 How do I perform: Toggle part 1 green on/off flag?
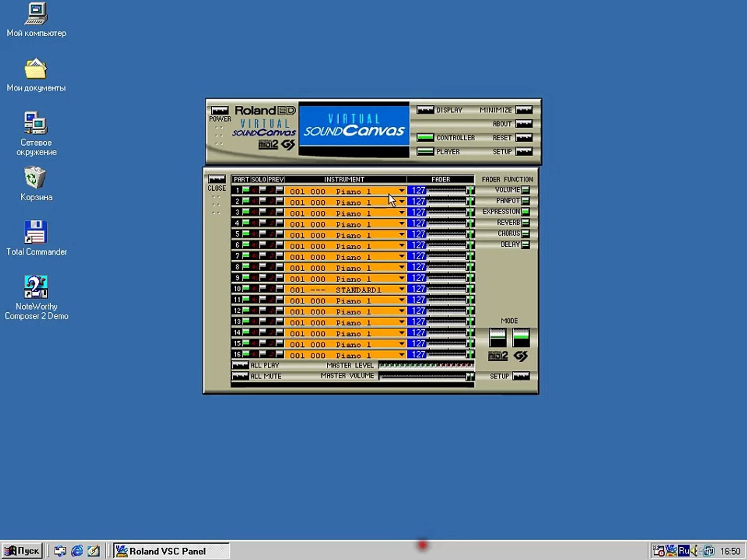tap(246, 190)
